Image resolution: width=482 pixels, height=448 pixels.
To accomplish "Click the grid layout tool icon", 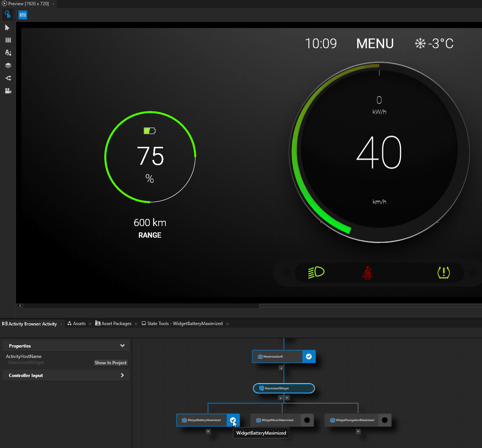I will [8, 40].
